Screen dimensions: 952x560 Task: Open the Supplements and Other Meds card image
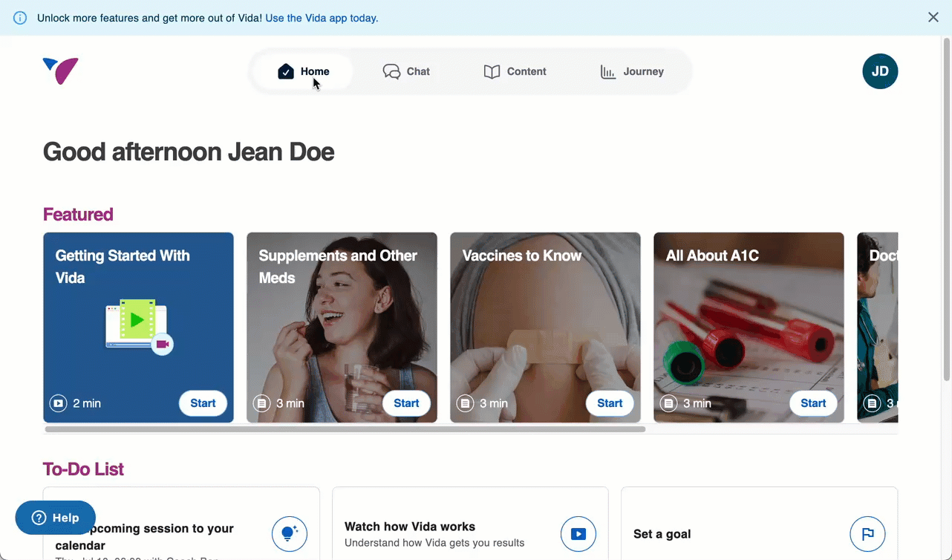pyautogui.click(x=342, y=328)
